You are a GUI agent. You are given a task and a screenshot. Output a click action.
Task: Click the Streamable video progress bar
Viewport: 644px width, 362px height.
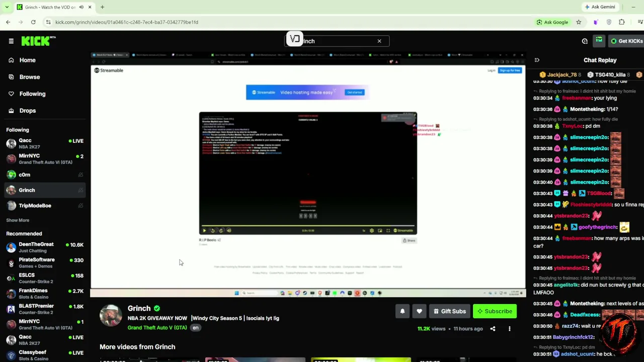tap(307, 226)
